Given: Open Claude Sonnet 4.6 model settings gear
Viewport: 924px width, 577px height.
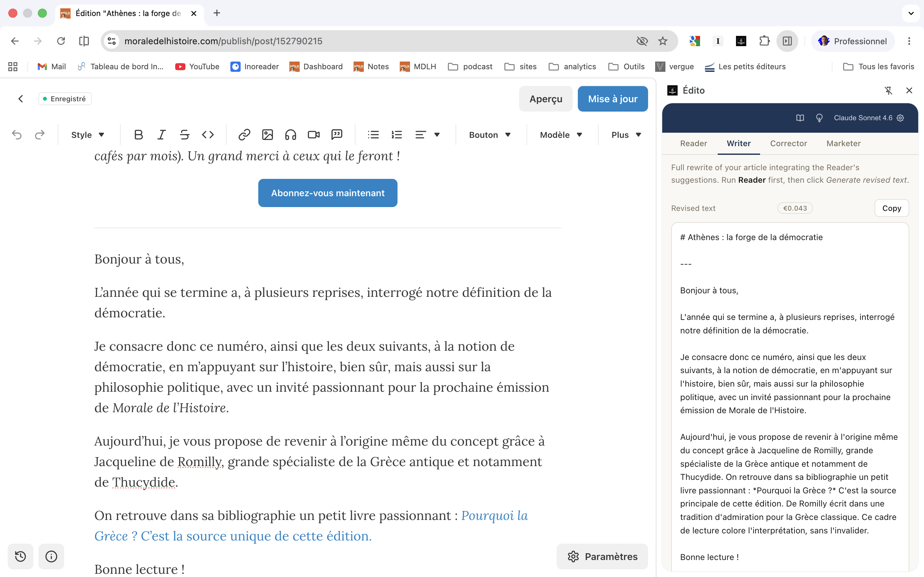Looking at the screenshot, I should tap(901, 118).
